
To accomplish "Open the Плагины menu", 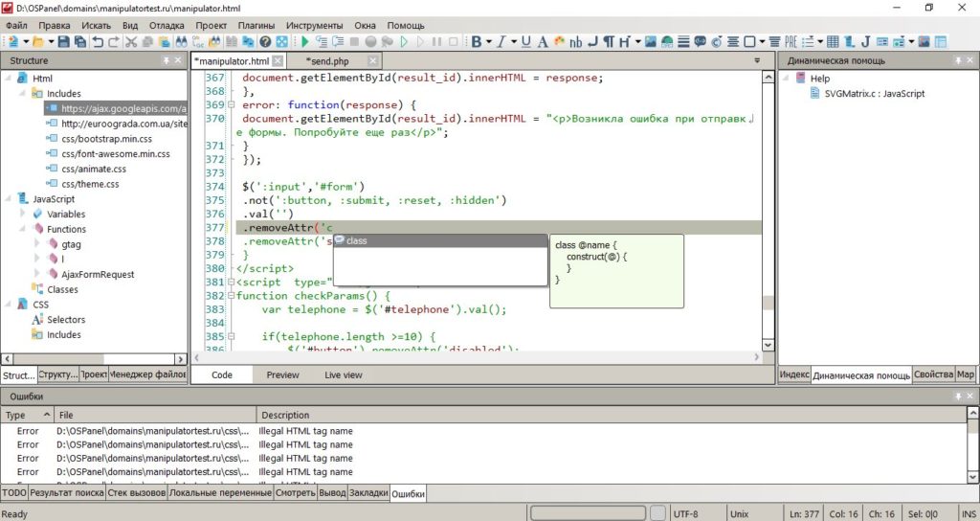I will pos(256,25).
